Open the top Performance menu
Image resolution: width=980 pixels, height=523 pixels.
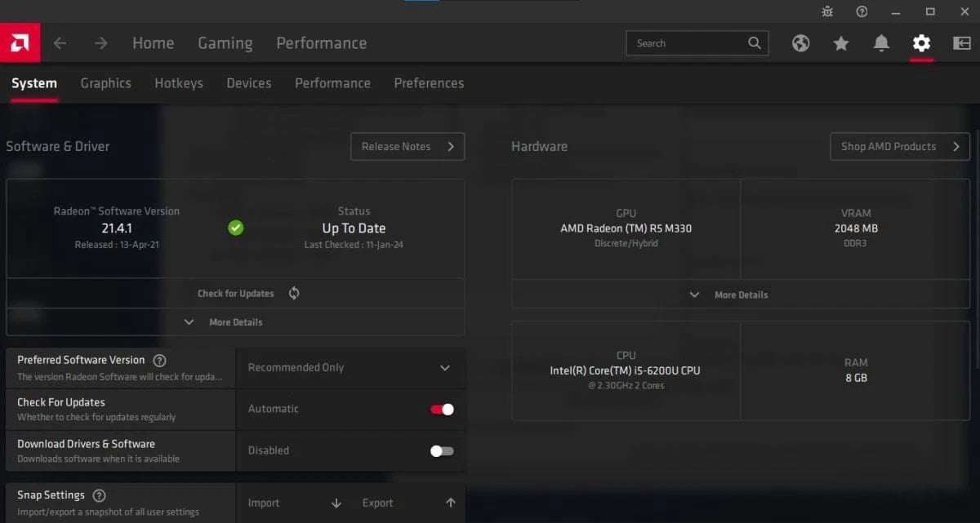322,43
